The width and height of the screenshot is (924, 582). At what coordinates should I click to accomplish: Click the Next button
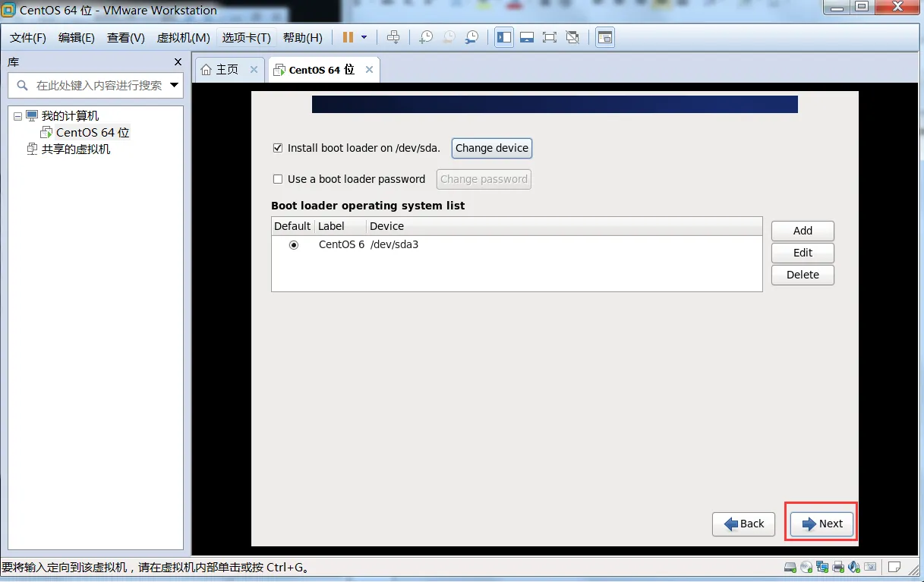coord(822,524)
